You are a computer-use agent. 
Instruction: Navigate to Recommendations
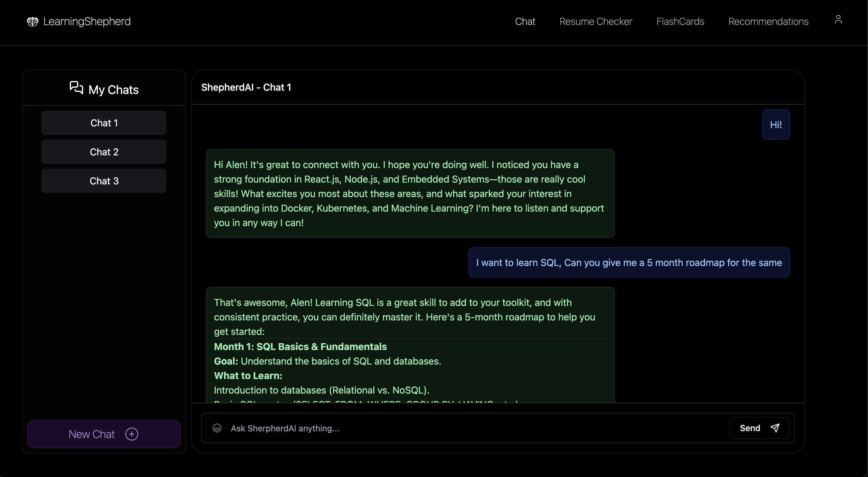[x=768, y=21]
